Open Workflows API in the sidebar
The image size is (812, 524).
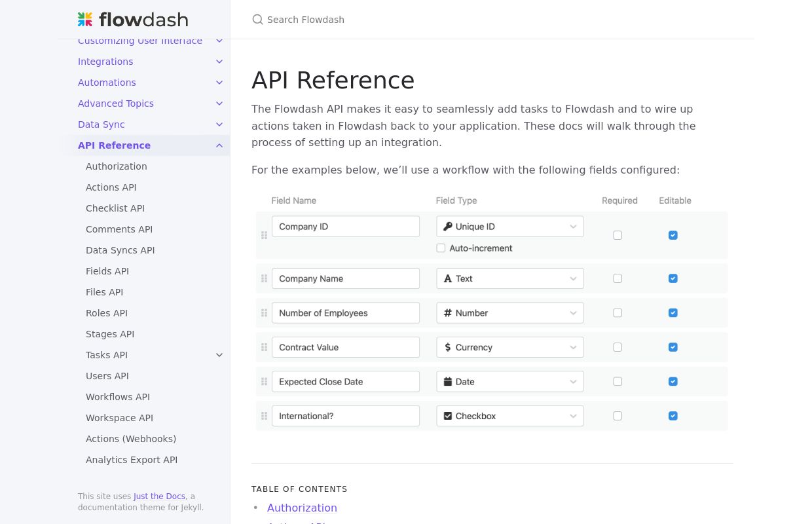click(x=118, y=397)
